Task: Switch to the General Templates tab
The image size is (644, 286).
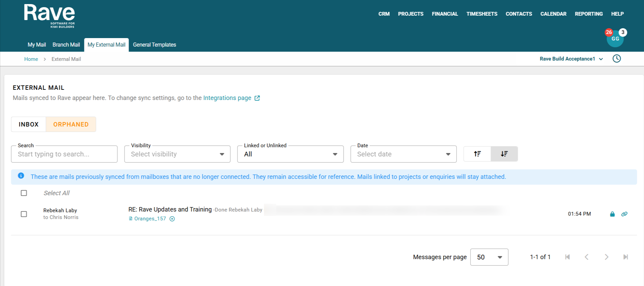Action: point(154,45)
